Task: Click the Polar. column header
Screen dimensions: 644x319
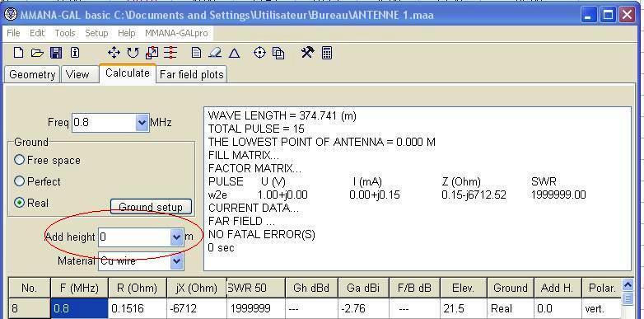Action: click(602, 288)
